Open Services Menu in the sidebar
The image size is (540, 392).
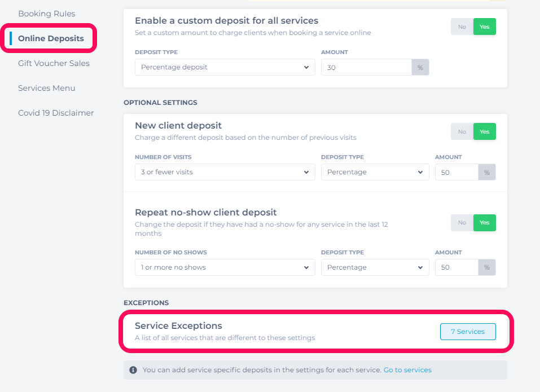coord(46,88)
